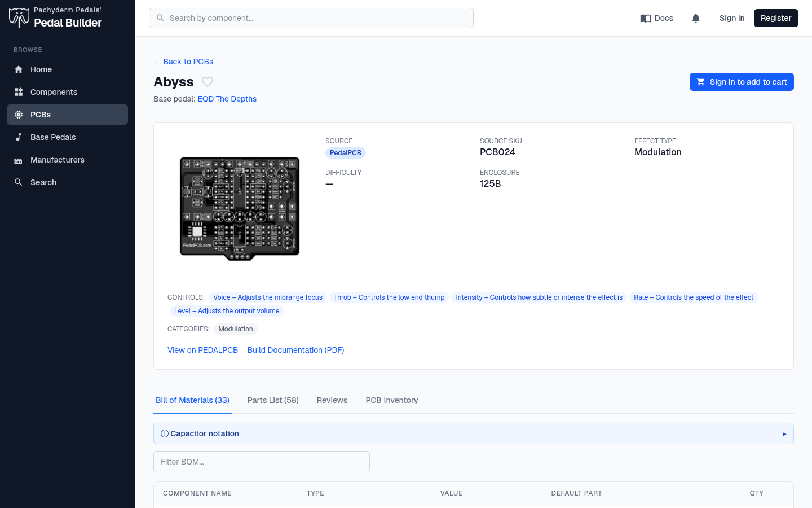The image size is (812, 508).
Task: Open the EQD The Depths base pedal link
Action: point(227,99)
